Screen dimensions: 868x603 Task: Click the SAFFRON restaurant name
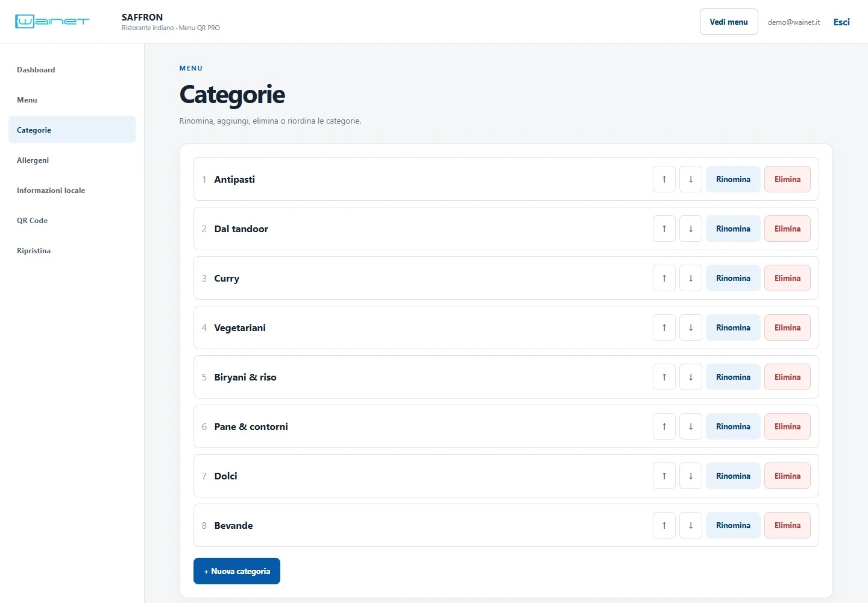click(x=142, y=17)
